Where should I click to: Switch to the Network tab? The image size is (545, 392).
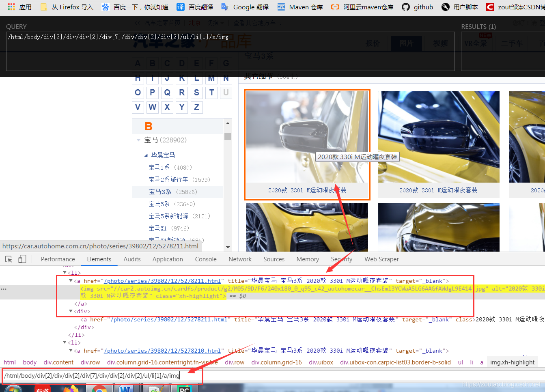pos(240,259)
